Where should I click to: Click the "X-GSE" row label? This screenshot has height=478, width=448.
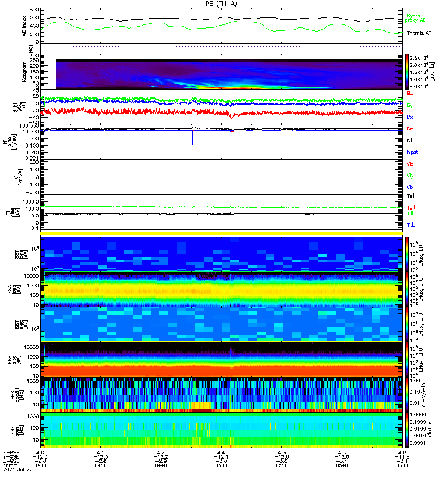[11, 452]
